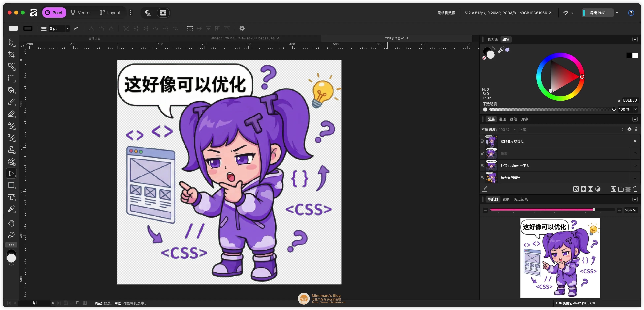Viewport: 644px width, 310px height.
Task: Open layer effects with the FX icon
Action: pyautogui.click(x=576, y=189)
